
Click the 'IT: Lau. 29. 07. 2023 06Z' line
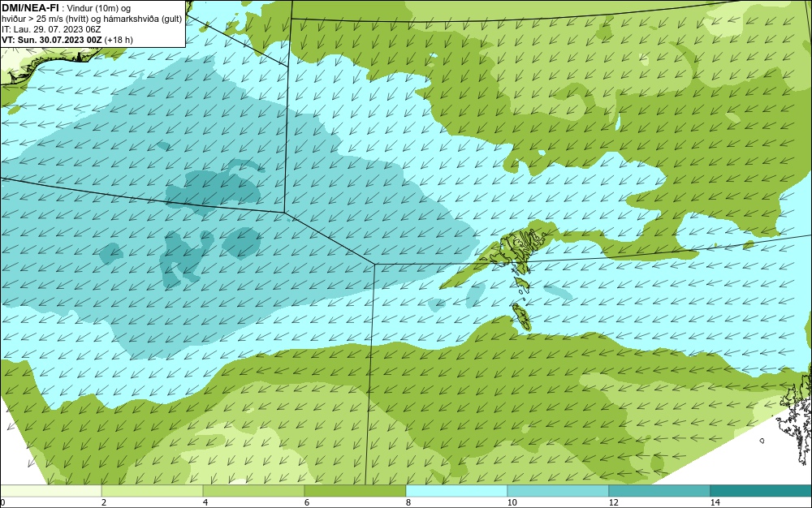pos(51,29)
